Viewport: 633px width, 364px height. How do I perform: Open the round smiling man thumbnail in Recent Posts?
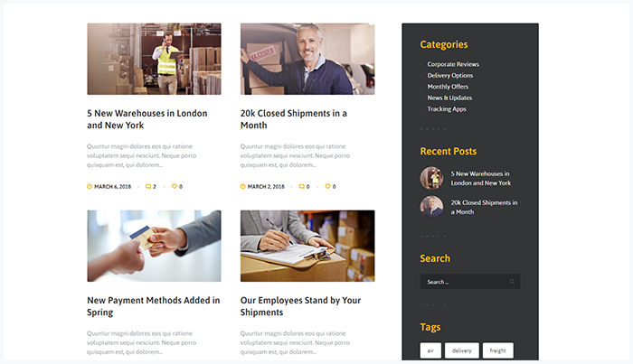point(431,207)
